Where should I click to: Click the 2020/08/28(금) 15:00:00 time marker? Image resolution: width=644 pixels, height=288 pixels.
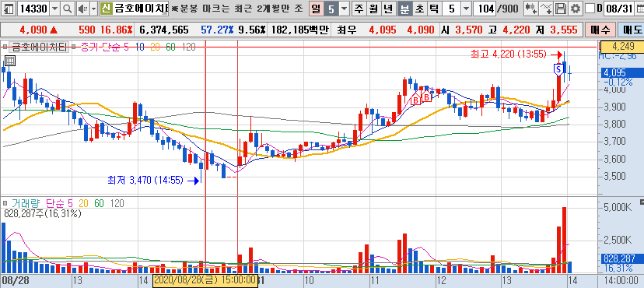point(205,281)
